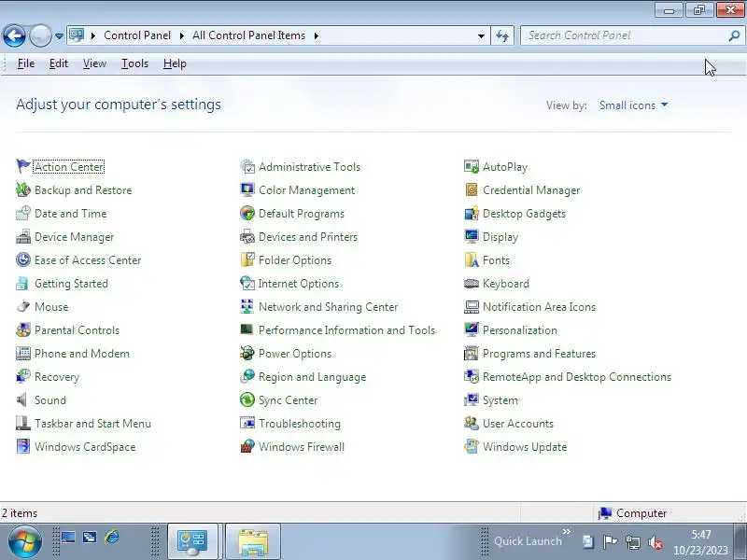Open the Help menu
This screenshot has height=560, width=747.
point(175,63)
